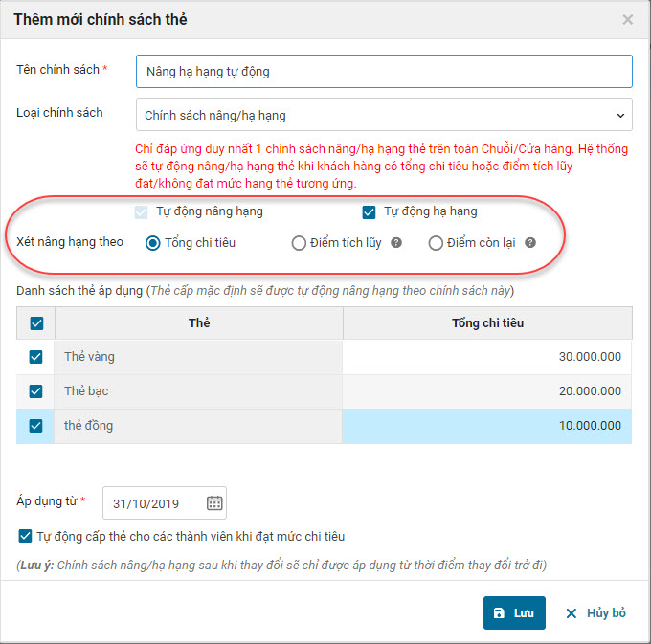Toggle the select-all cards header checkbox

(36, 323)
